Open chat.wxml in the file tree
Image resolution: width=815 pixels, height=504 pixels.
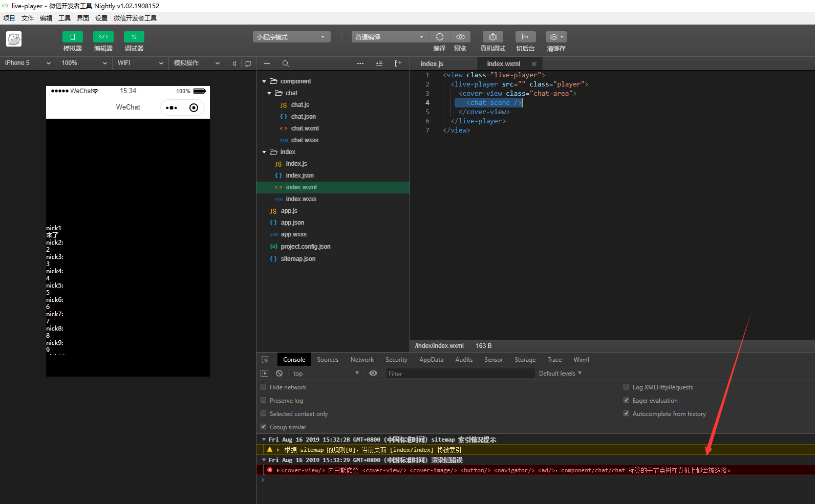(x=305, y=128)
